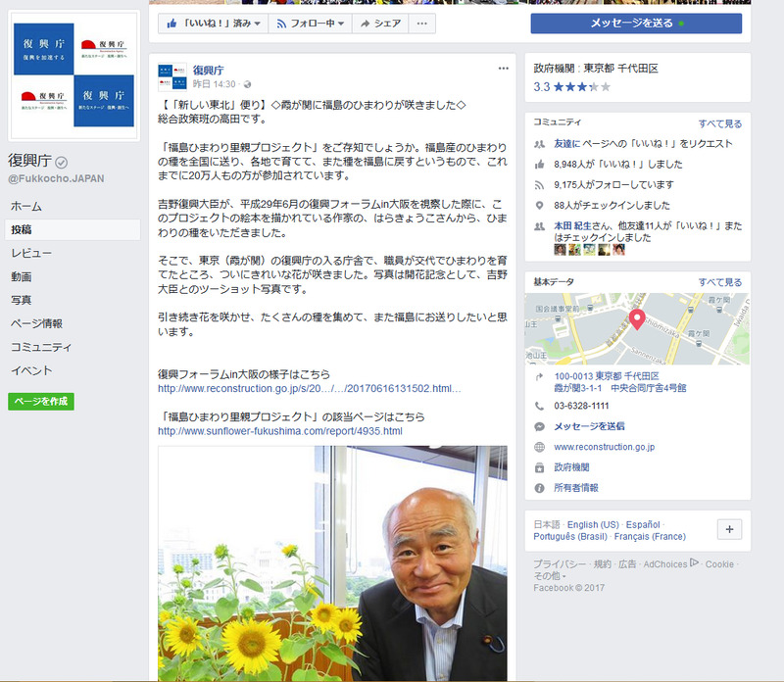
Task: Click すべて見る in 基本データ section
Action: [720, 282]
